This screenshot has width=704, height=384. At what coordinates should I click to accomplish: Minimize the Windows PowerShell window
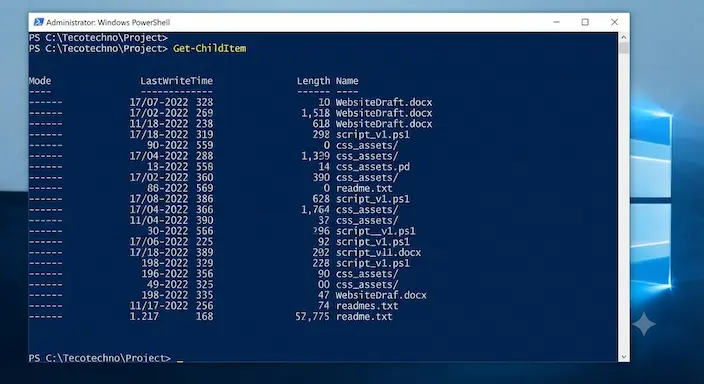556,22
